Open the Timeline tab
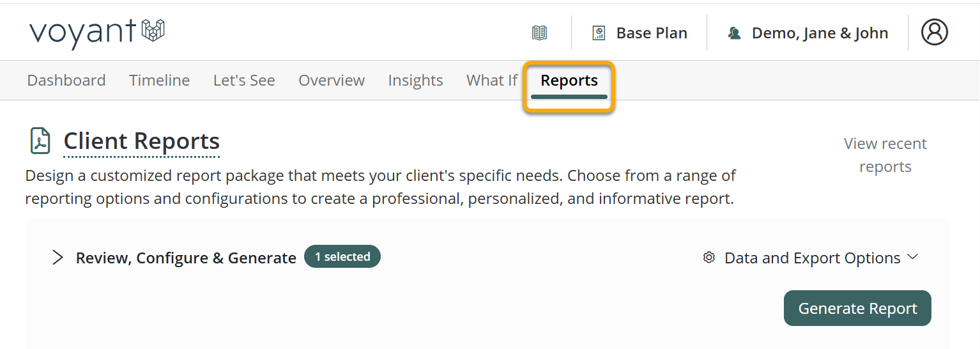 click(x=159, y=81)
